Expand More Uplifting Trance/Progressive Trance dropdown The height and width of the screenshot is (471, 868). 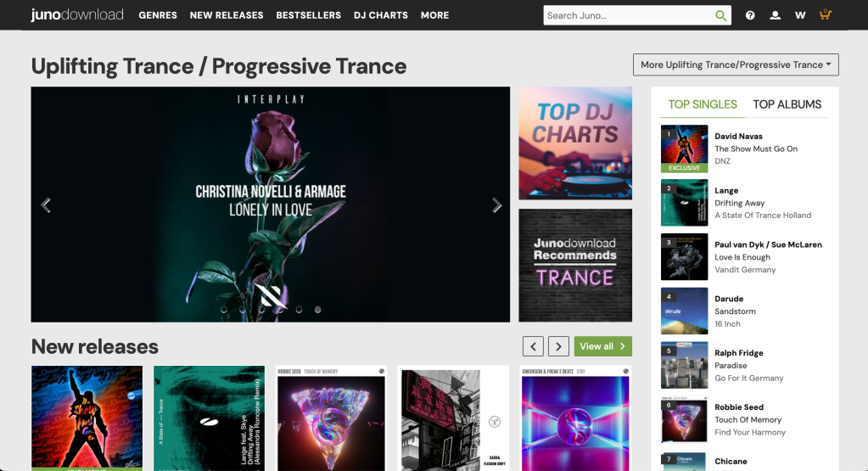click(x=736, y=64)
